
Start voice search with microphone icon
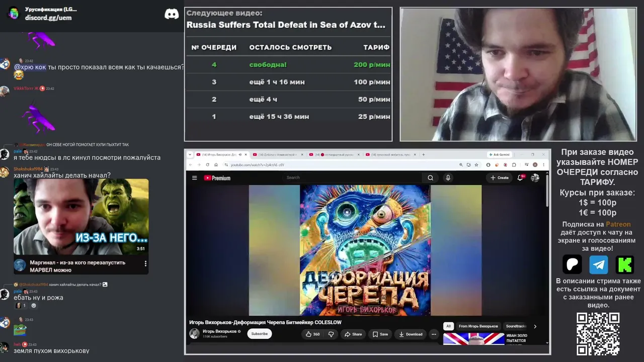point(448,177)
